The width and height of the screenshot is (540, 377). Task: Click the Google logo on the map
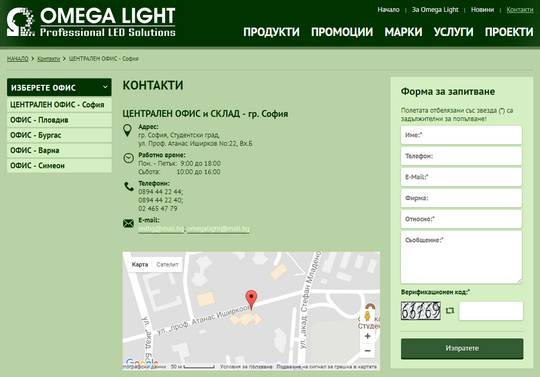click(x=142, y=362)
